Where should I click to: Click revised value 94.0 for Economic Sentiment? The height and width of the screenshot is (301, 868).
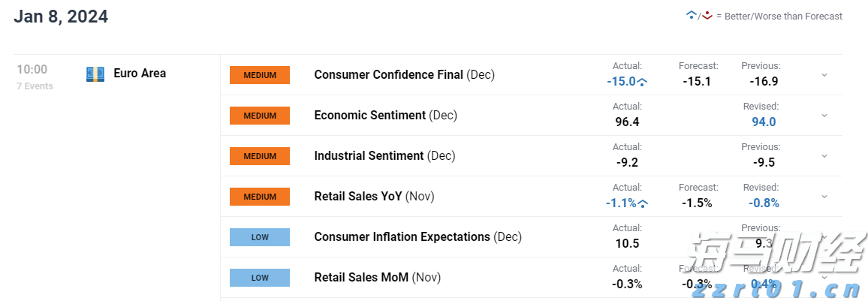764,122
